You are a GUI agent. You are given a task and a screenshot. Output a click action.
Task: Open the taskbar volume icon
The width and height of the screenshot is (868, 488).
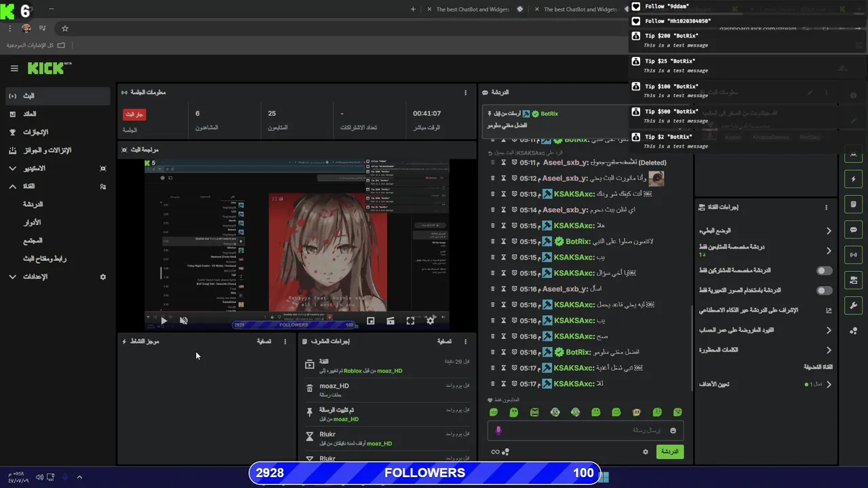(x=39, y=477)
